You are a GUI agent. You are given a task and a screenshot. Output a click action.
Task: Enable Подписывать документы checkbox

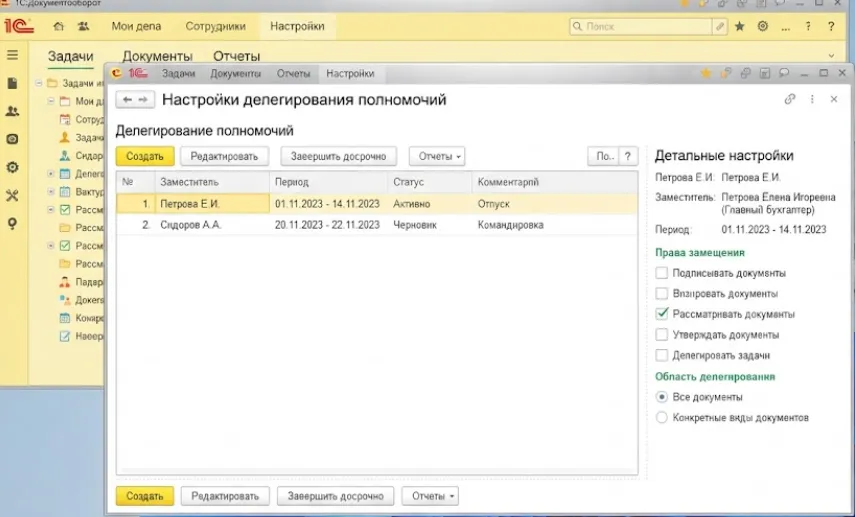[x=661, y=273]
